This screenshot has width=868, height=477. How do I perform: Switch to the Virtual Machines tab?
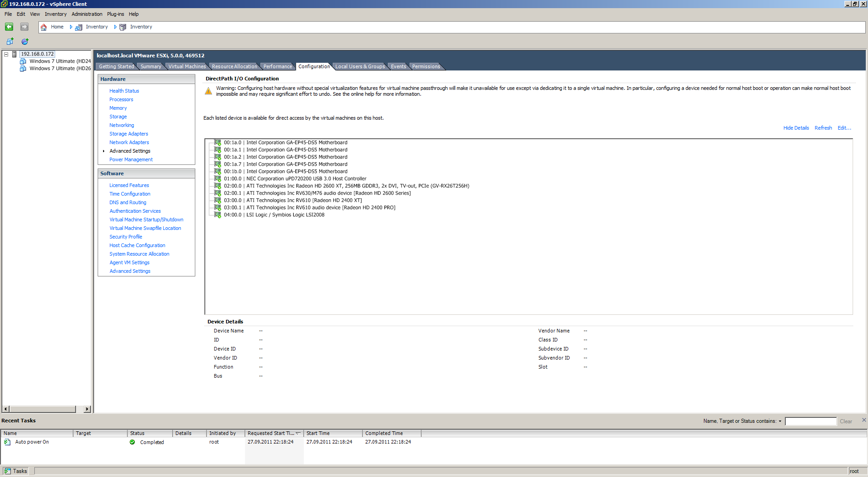click(187, 66)
